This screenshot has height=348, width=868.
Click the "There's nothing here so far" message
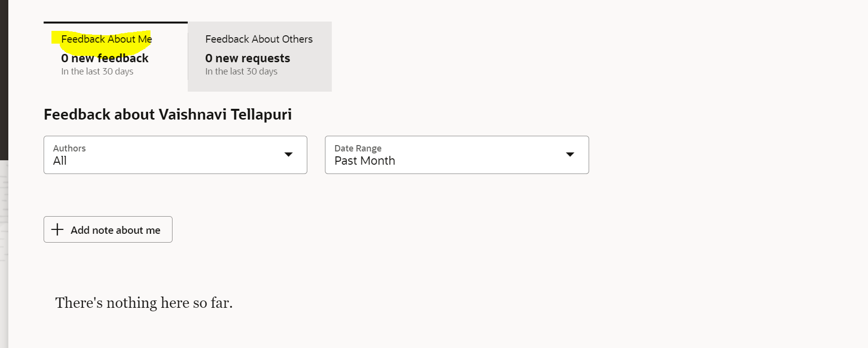click(x=144, y=303)
